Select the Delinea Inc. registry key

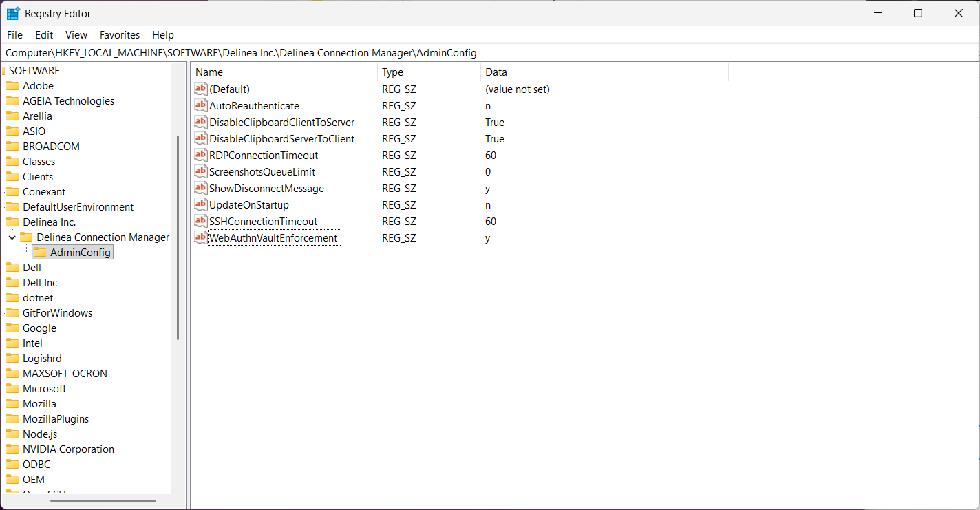pos(49,222)
